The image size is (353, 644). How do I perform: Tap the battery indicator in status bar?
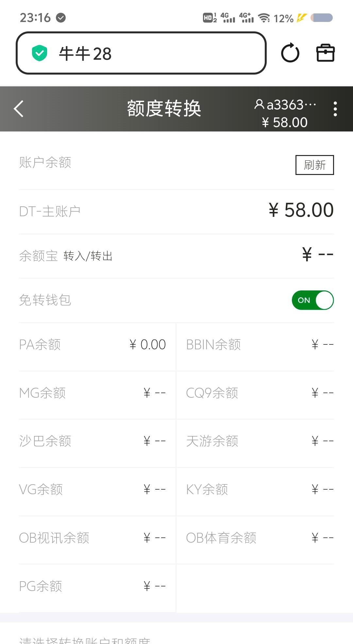pyautogui.click(x=322, y=18)
